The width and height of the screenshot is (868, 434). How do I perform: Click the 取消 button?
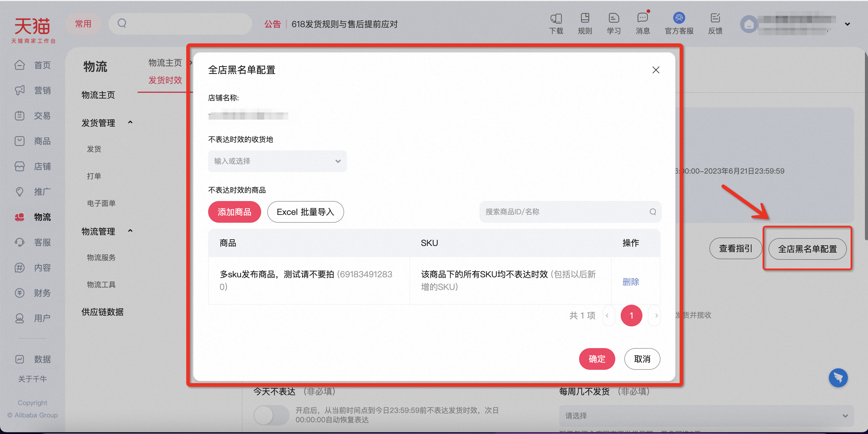click(642, 359)
